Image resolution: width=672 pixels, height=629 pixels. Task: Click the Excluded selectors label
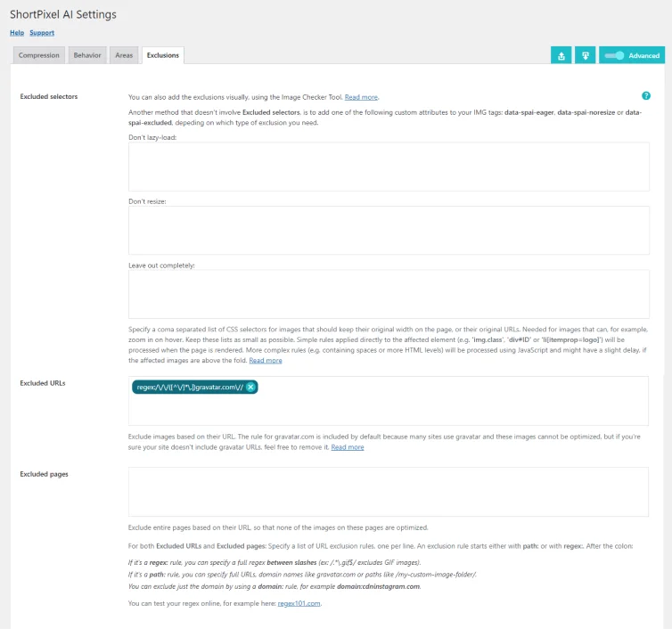(x=49, y=96)
